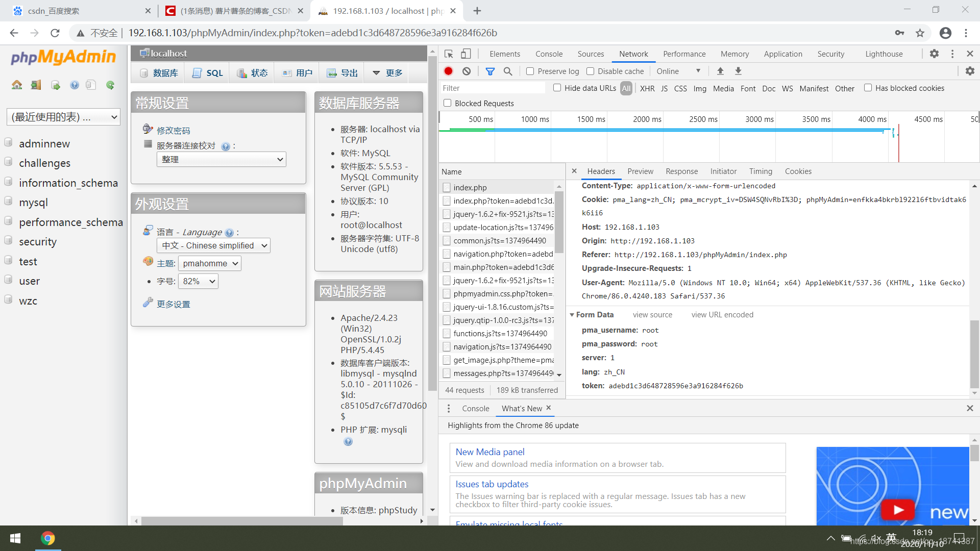
Task: Open DevTools settings gear icon
Action: [934, 54]
